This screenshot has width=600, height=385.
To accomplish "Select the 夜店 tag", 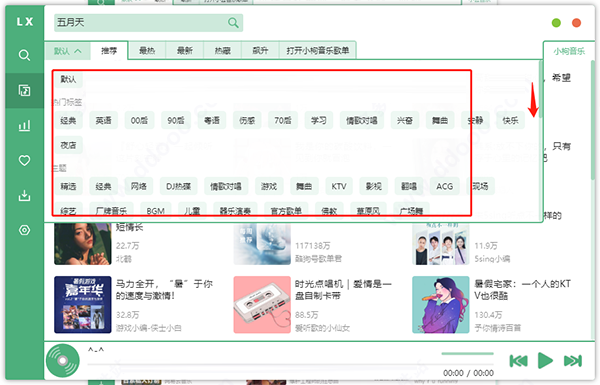I will [68, 145].
